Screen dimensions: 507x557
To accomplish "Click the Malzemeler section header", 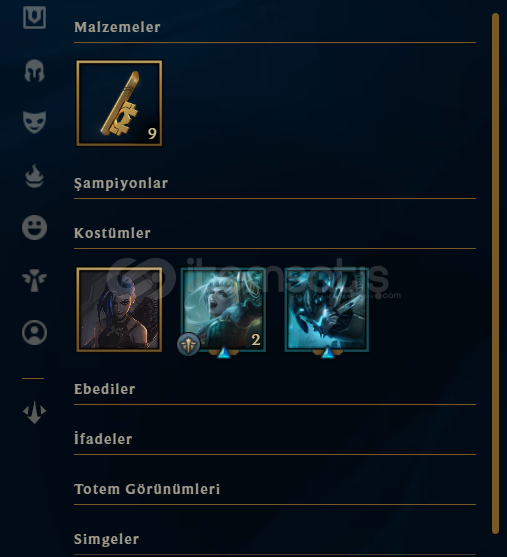I will click(117, 27).
